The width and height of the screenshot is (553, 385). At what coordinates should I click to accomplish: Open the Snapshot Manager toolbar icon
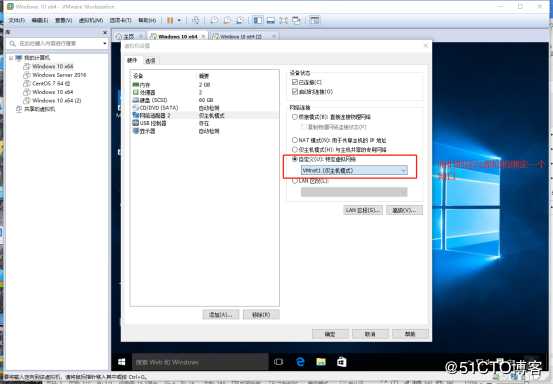click(x=240, y=20)
